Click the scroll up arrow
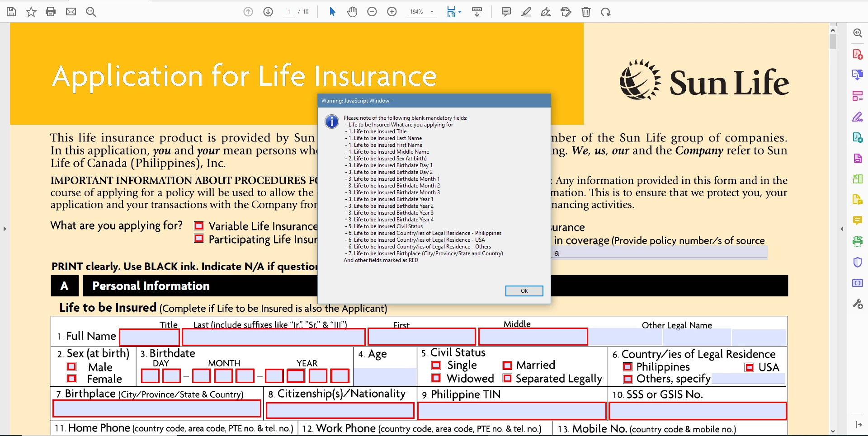This screenshot has width=868, height=436. [833, 30]
